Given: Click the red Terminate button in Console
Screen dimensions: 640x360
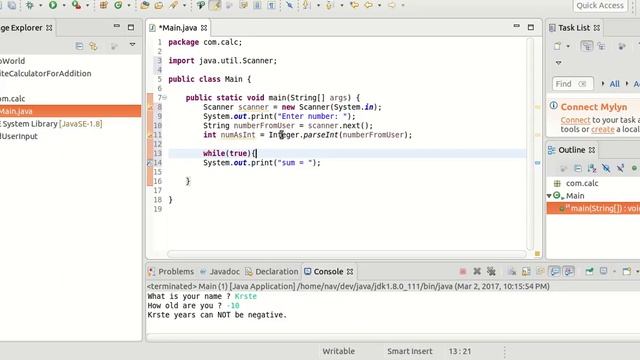Looking at the screenshot, I should point(463,271).
